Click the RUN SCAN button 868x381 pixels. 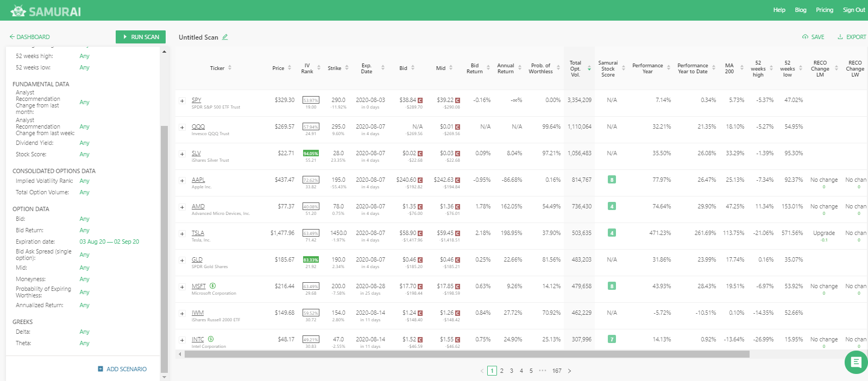click(141, 37)
